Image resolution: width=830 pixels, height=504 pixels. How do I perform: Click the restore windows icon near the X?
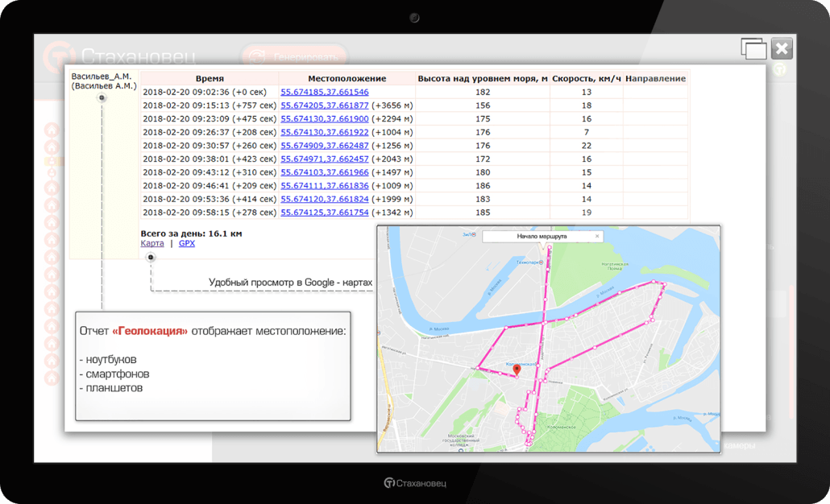tap(753, 48)
